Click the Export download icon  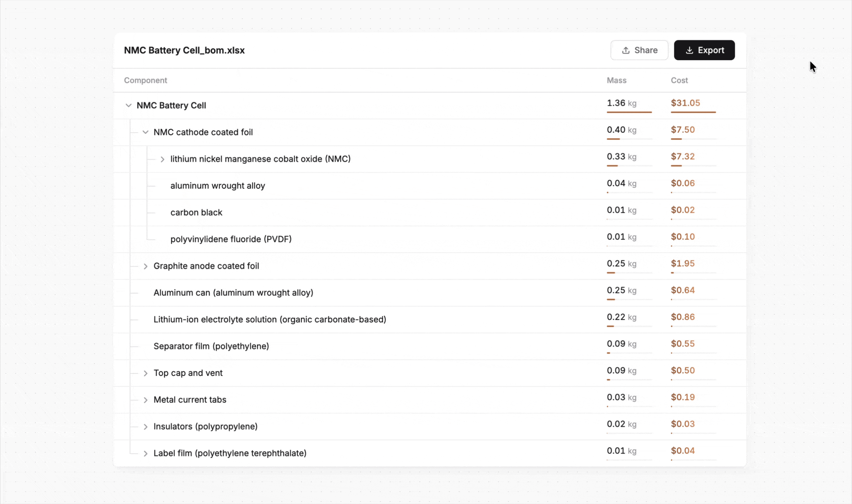click(689, 50)
